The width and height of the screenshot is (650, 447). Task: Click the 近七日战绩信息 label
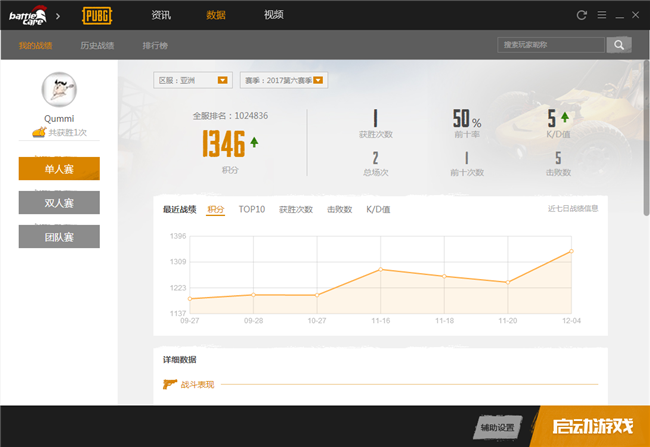[x=573, y=209]
